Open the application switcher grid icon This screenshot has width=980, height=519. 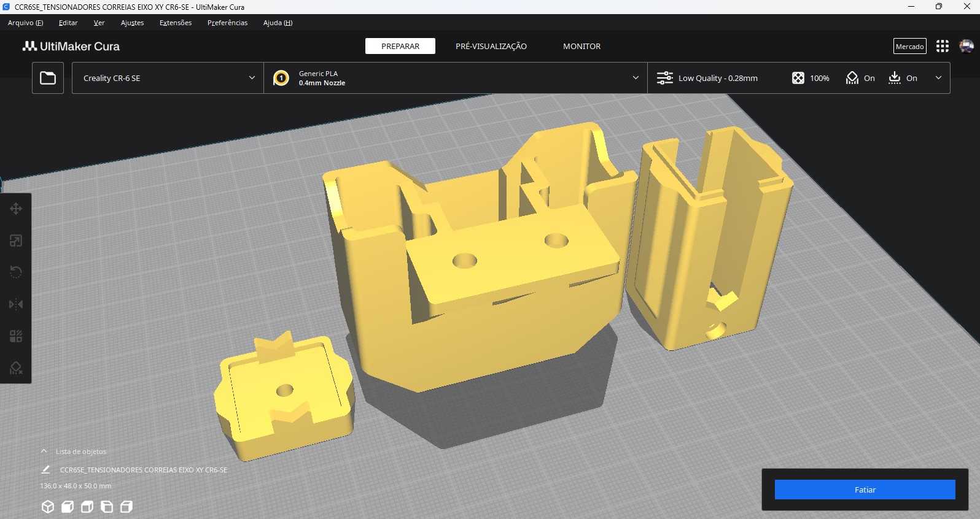tap(943, 46)
